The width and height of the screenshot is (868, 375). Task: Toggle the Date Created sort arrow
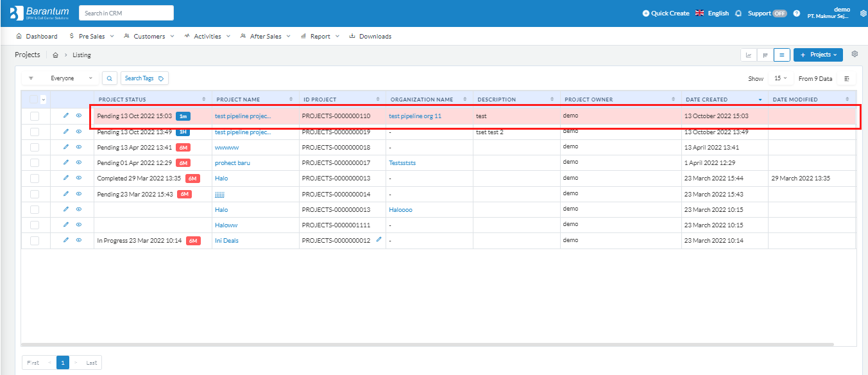tap(760, 100)
